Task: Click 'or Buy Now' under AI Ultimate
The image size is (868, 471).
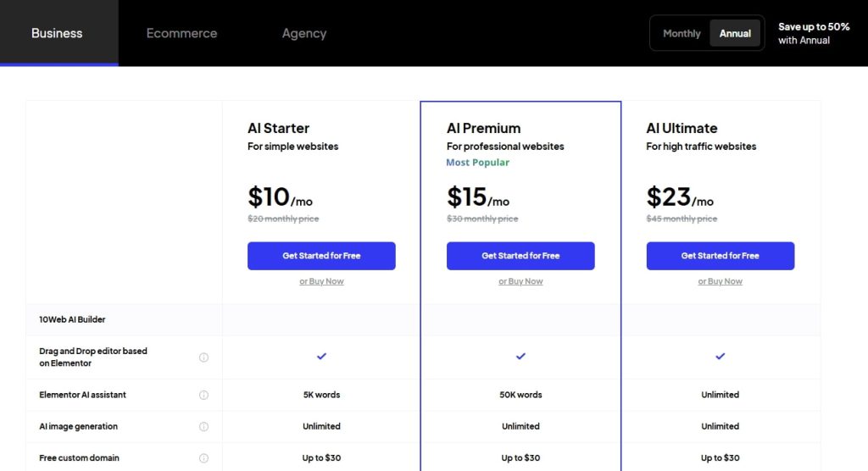Action: [x=720, y=281]
